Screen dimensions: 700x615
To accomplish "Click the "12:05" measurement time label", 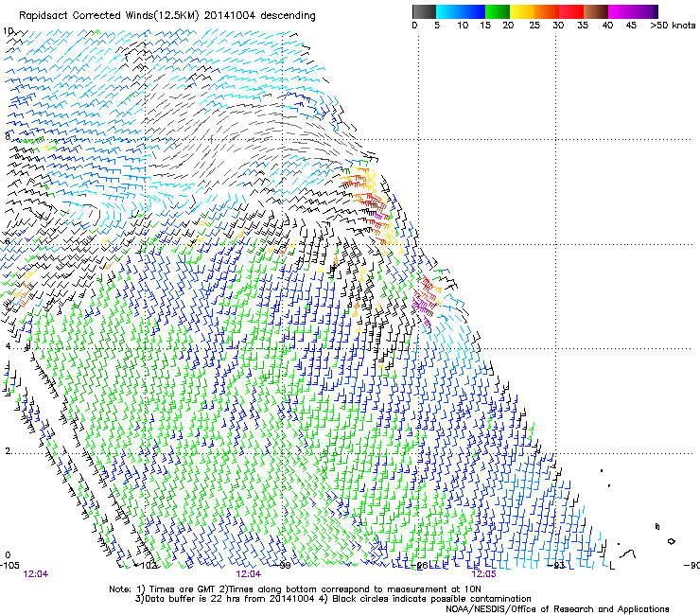I will (484, 574).
